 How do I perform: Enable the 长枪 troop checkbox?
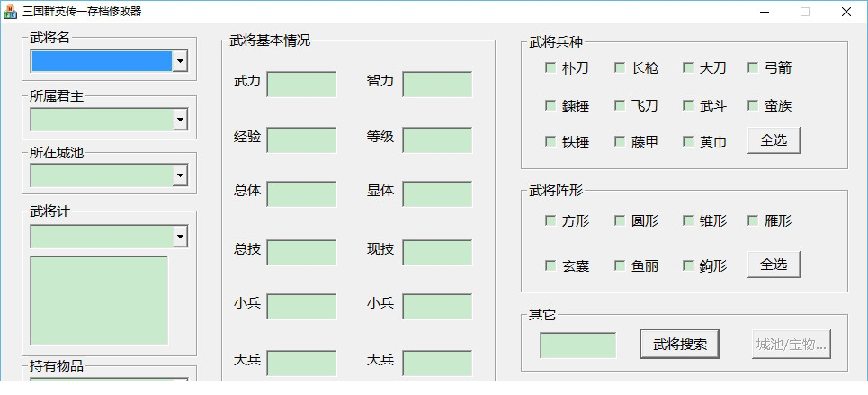pos(620,67)
